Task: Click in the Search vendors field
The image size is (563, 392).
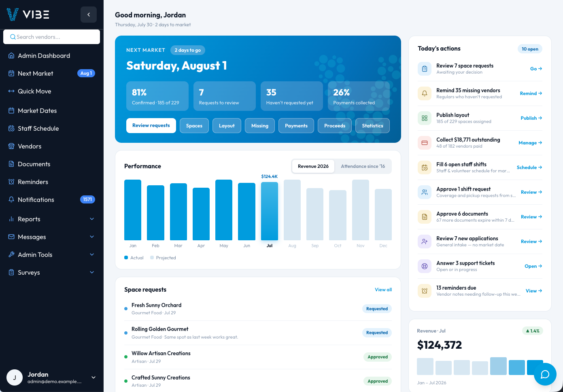Action: click(52, 37)
